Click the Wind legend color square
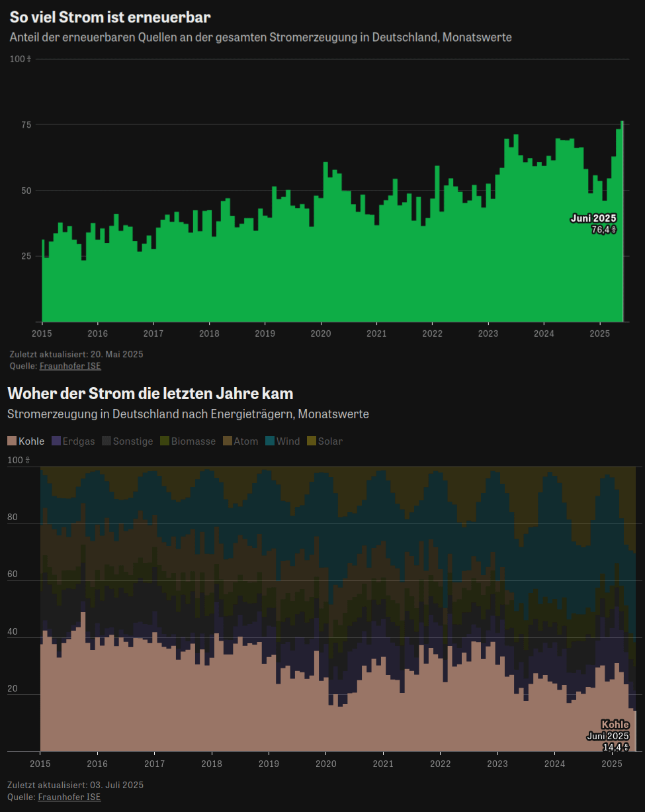This screenshot has height=812, width=645. (x=269, y=441)
